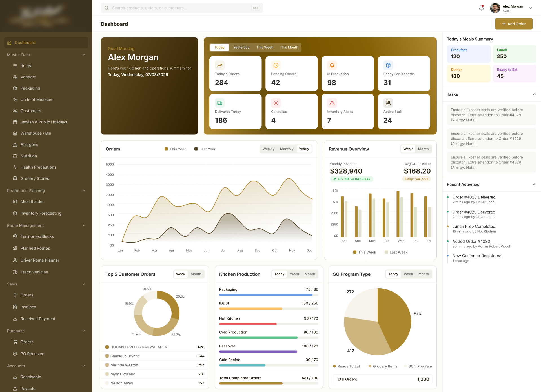Set Kitchen Production to Week
The width and height of the screenshot is (541, 392).
click(x=294, y=274)
